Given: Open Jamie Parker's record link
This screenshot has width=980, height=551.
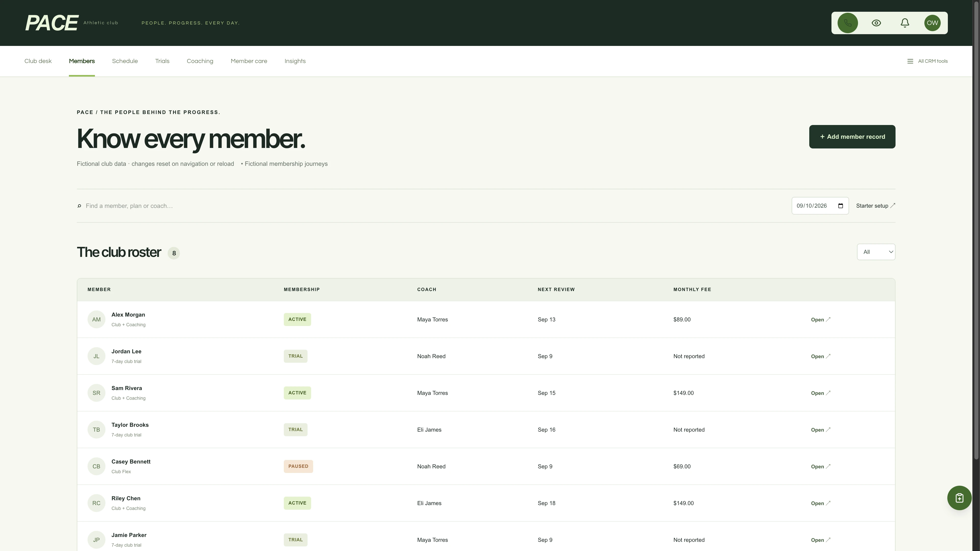Looking at the screenshot, I should [820, 540].
